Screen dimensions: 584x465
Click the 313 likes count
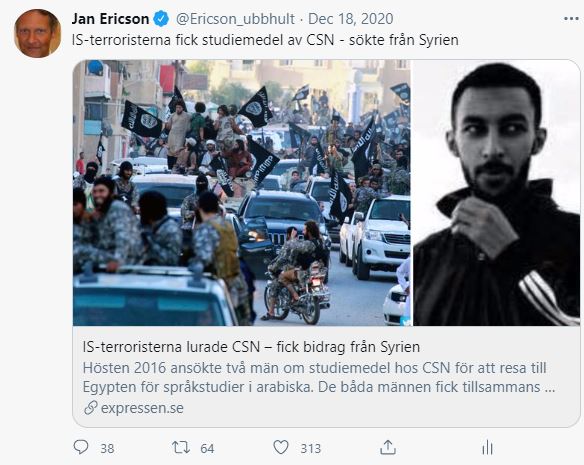click(x=311, y=448)
